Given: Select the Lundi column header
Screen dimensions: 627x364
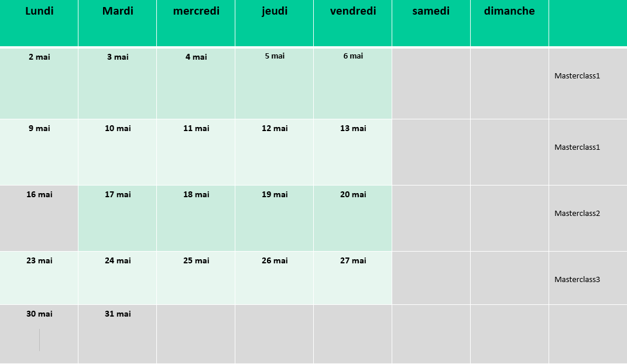Looking at the screenshot, I should tap(39, 23).
